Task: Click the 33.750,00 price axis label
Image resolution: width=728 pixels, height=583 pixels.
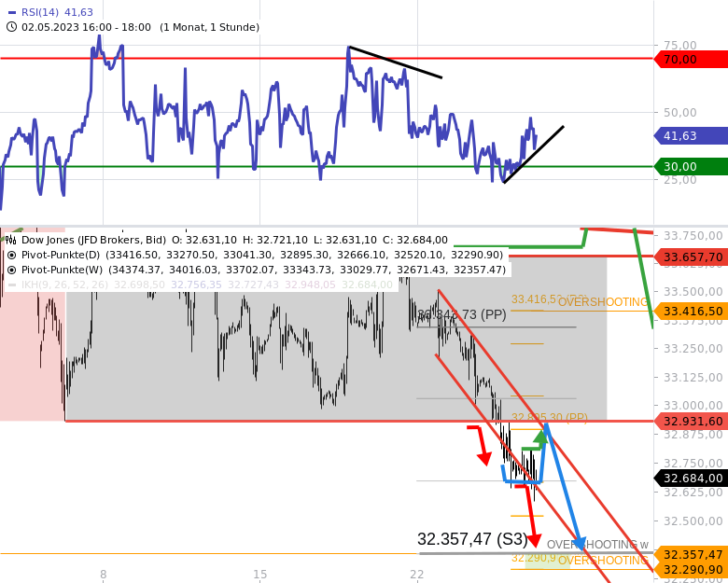Action: (693, 236)
